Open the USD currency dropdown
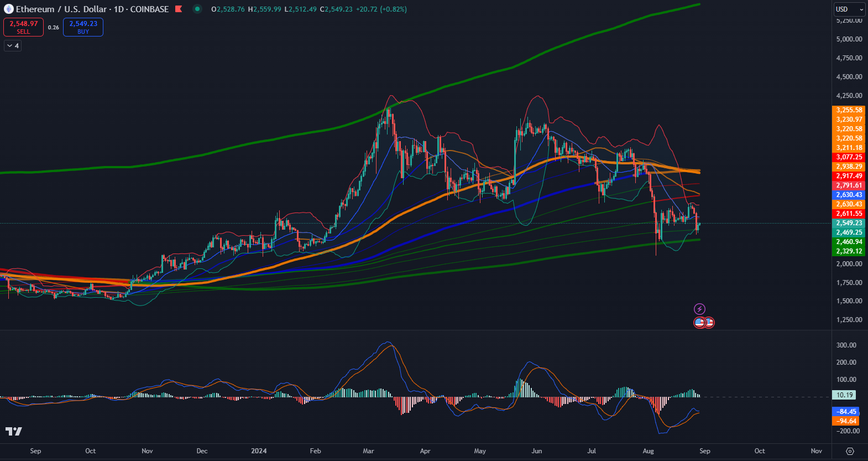 (x=849, y=9)
